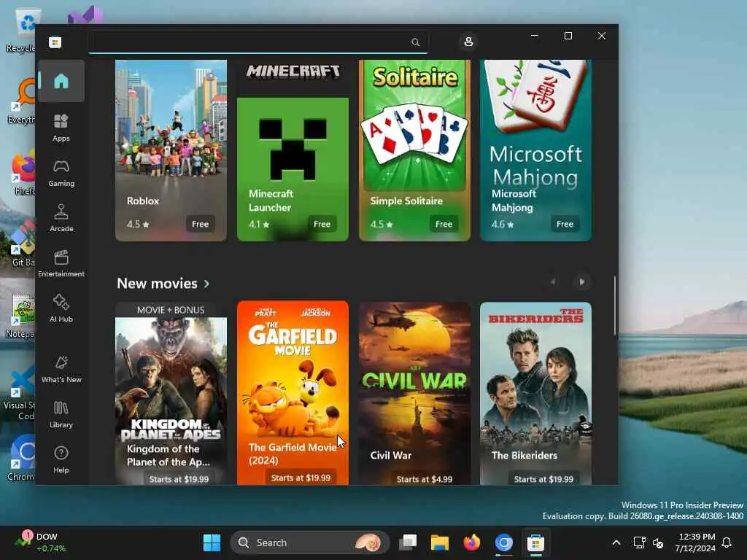This screenshot has height=560, width=747.
Task: Show hidden icons in system tray
Action: click(616, 542)
